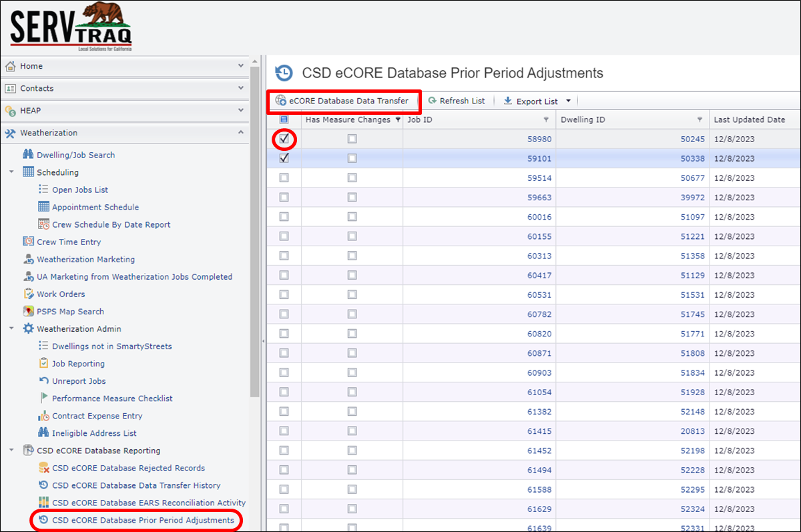Open the Job ID column filter
Screen dimensions: 801x532
(547, 119)
